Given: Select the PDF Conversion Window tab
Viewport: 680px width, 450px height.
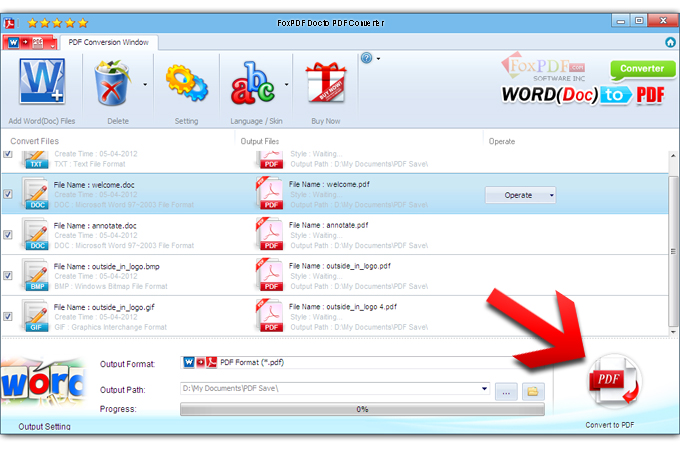Looking at the screenshot, I should tap(108, 42).
